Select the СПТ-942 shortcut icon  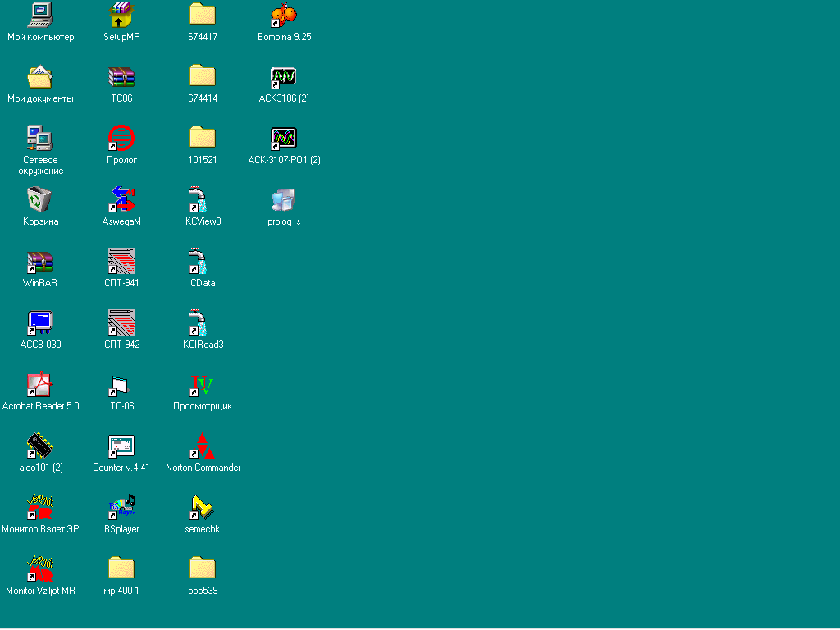[121, 322]
